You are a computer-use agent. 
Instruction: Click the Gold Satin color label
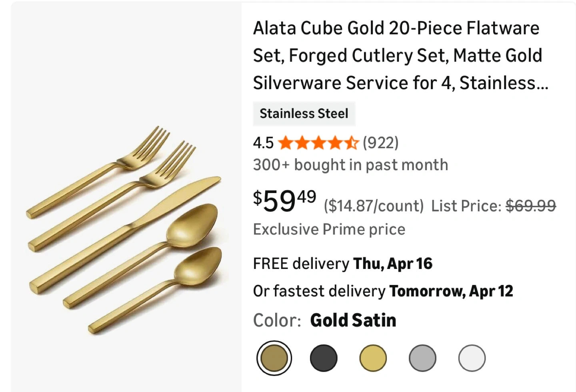tap(353, 320)
